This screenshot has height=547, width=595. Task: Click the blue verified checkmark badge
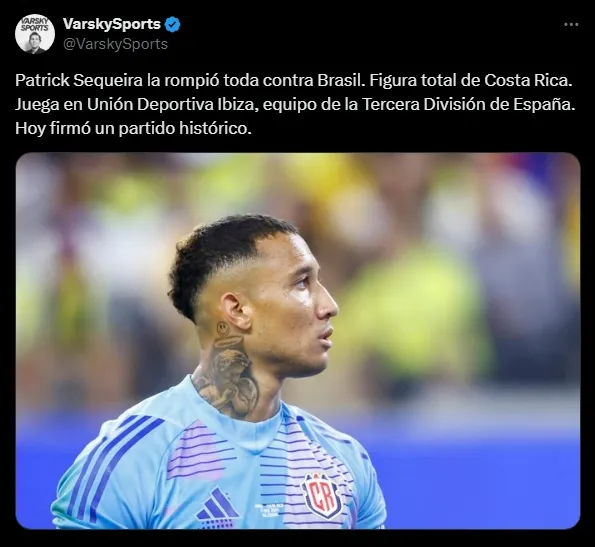173,25
